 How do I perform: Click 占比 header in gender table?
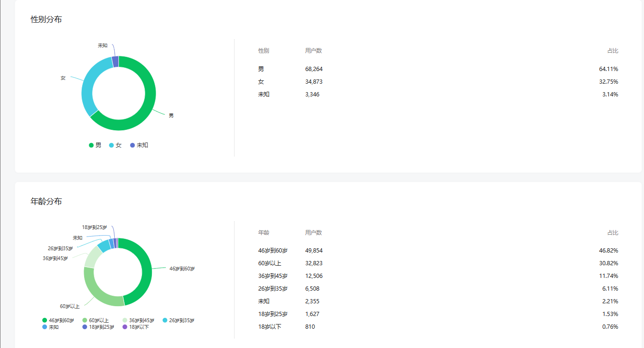[613, 51]
